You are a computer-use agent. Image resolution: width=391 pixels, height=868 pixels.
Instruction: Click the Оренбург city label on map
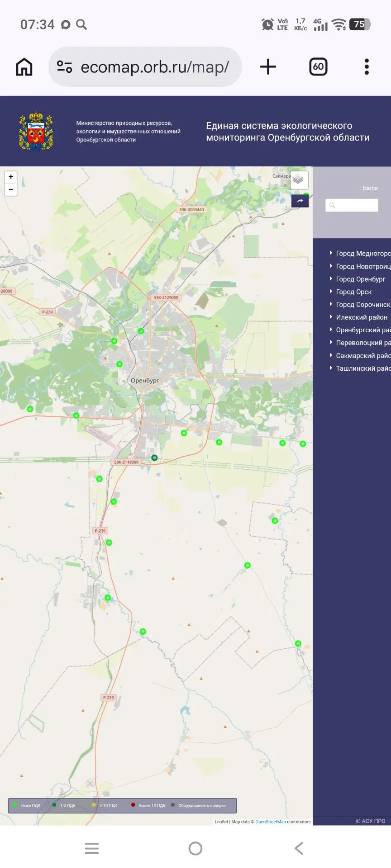coord(145,381)
